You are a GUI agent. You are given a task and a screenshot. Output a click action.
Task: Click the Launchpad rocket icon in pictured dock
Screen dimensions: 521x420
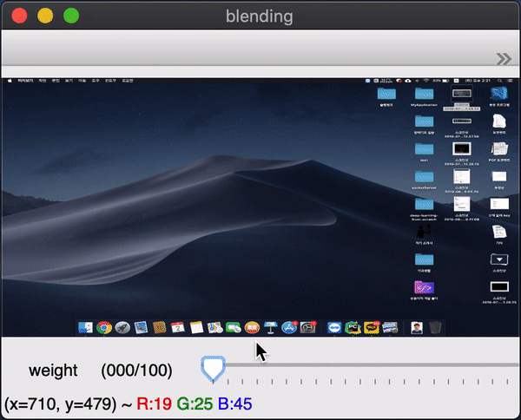coord(122,328)
